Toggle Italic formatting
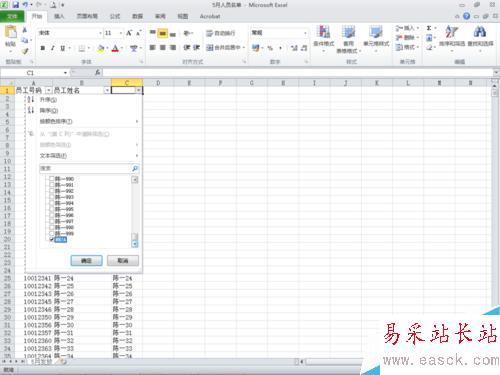The image size is (500, 375). click(53, 48)
